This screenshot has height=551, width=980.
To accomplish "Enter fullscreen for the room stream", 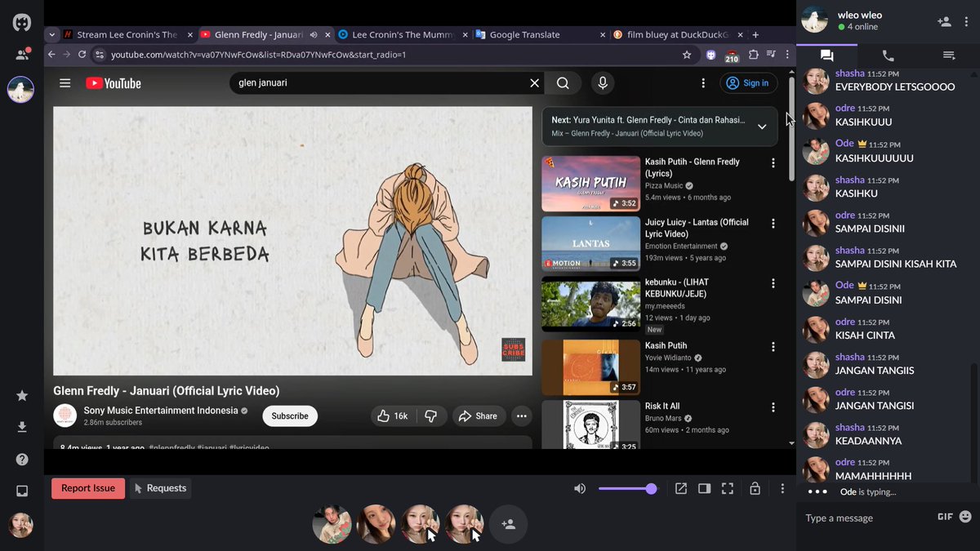I will 728,489.
